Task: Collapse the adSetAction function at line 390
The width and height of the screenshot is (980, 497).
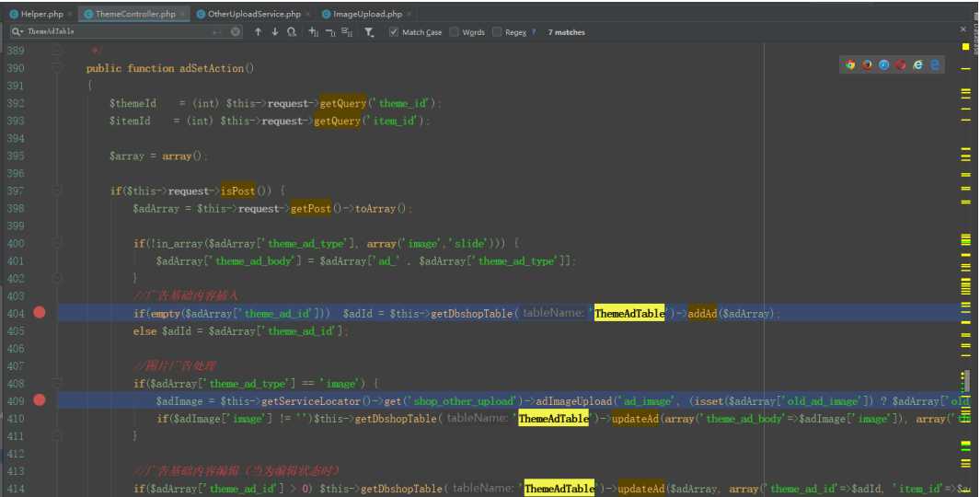Action: pos(56,67)
